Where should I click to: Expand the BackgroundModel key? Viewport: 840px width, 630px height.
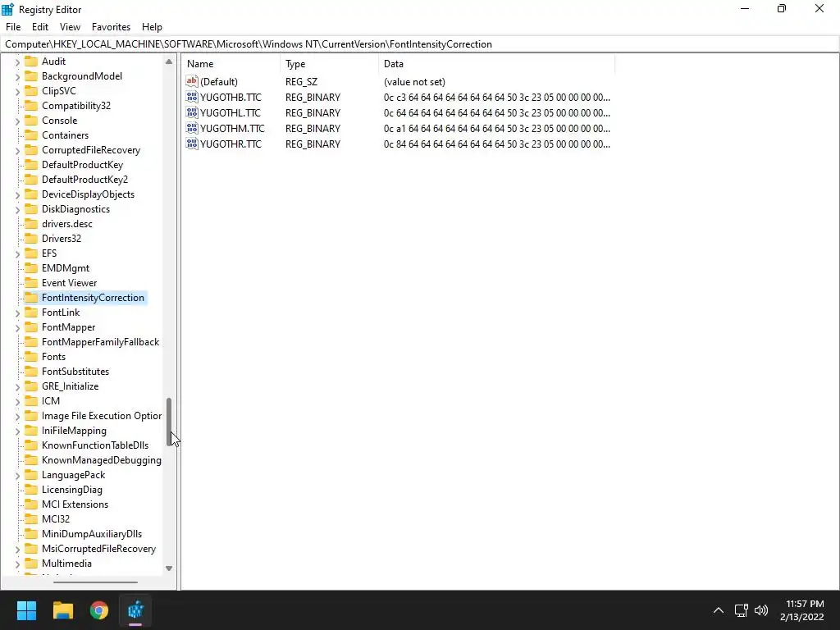coord(17,76)
